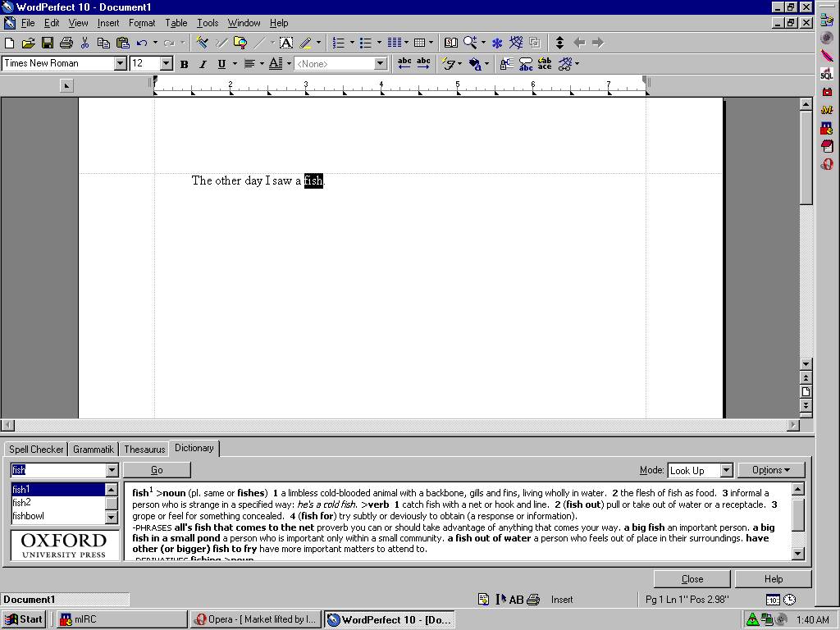Click the blue asterisk PerfectExpert icon
The image size is (840, 630).
497,43
